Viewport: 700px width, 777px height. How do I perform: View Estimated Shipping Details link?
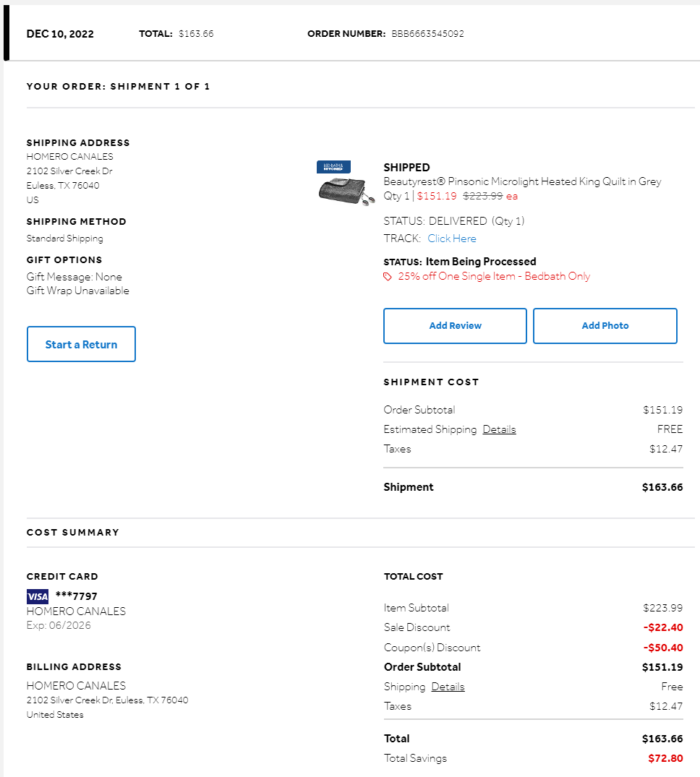click(x=499, y=429)
